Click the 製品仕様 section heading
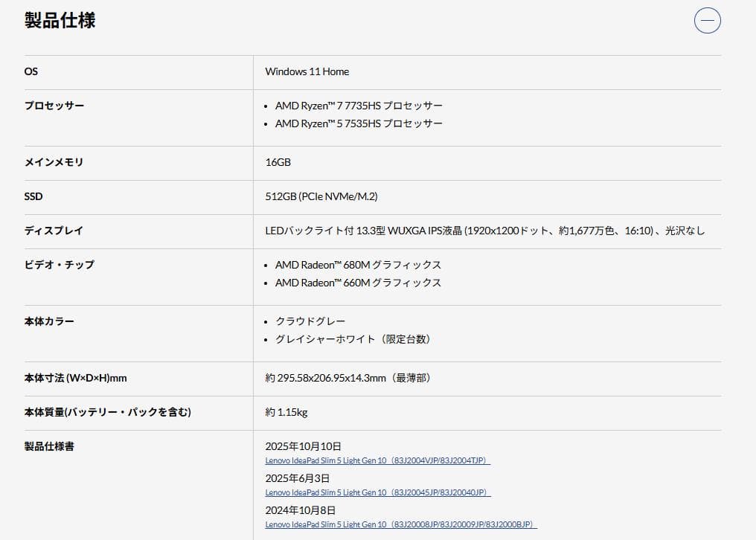Screen dimensions: 756x540 [60, 21]
